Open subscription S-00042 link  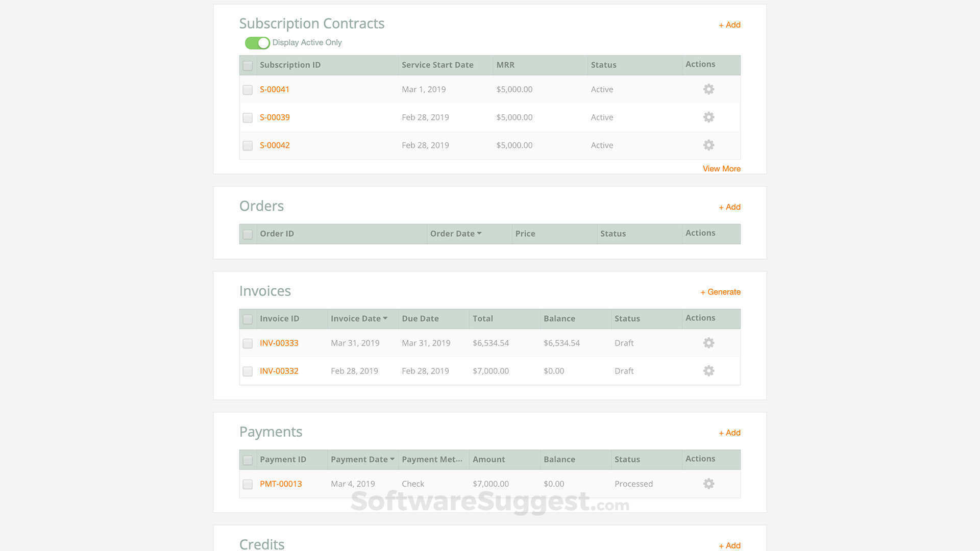pyautogui.click(x=275, y=145)
